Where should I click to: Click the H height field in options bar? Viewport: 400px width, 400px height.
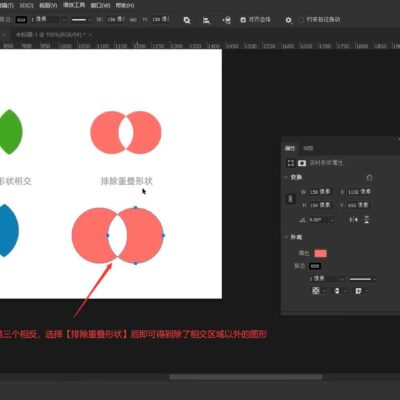[x=160, y=20]
